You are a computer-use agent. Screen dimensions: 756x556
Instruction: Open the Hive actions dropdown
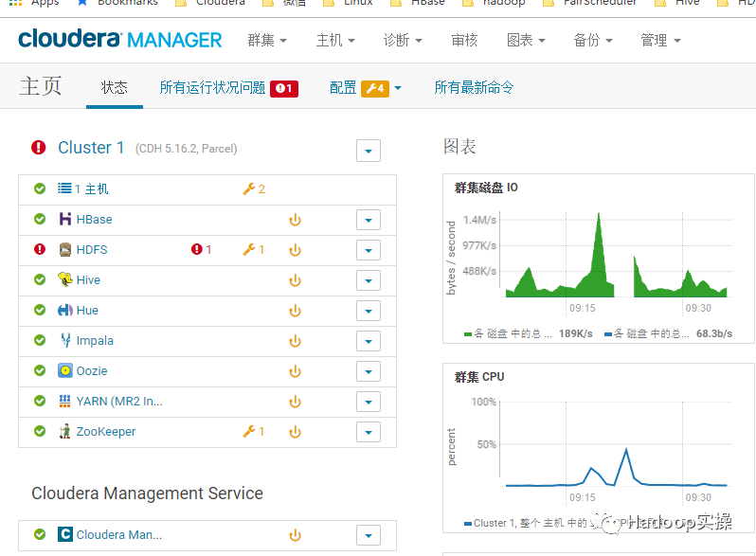point(369,280)
